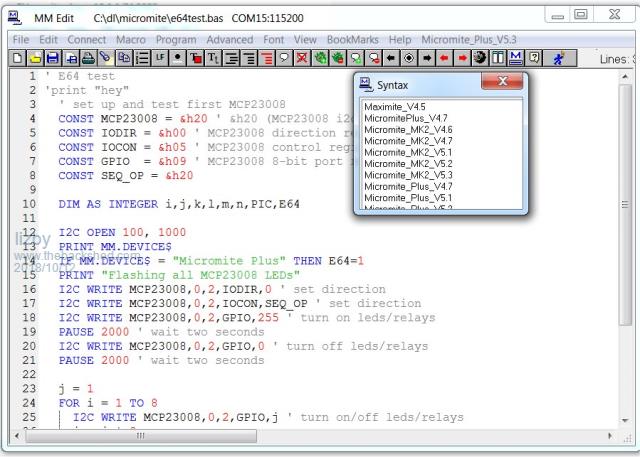Click the printer icon in the toolbar

[88, 59]
